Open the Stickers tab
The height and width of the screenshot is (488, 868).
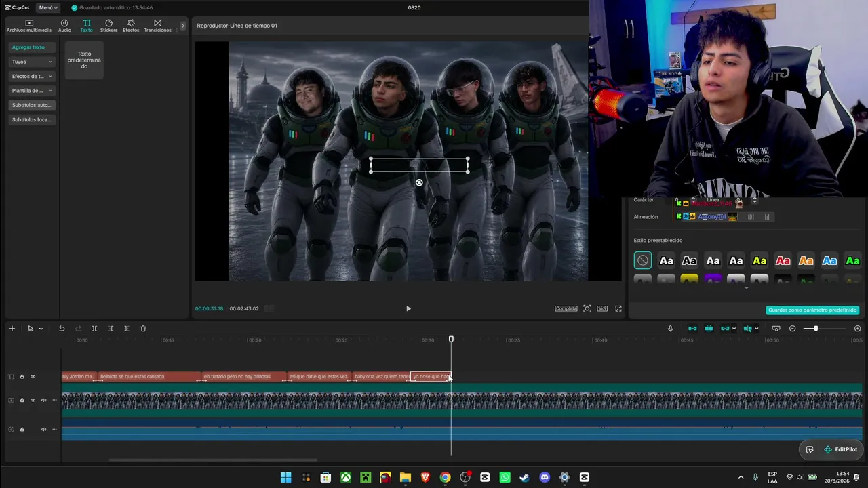point(108,26)
